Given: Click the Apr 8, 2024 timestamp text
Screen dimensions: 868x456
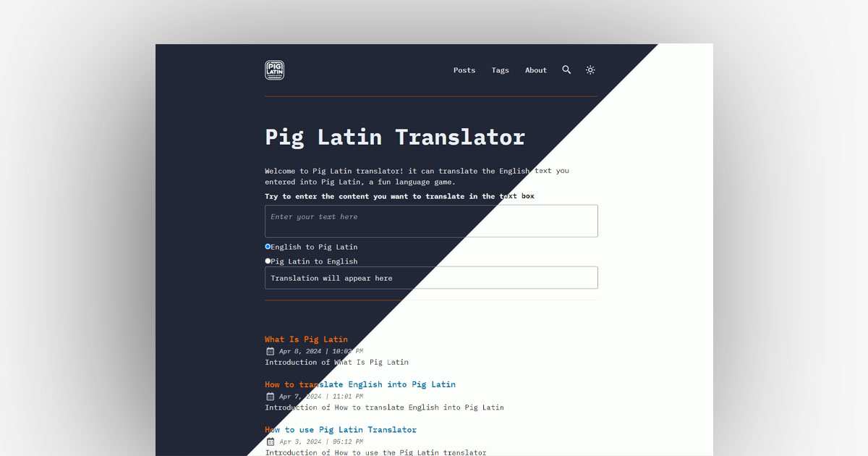Looking at the screenshot, I should pos(321,350).
